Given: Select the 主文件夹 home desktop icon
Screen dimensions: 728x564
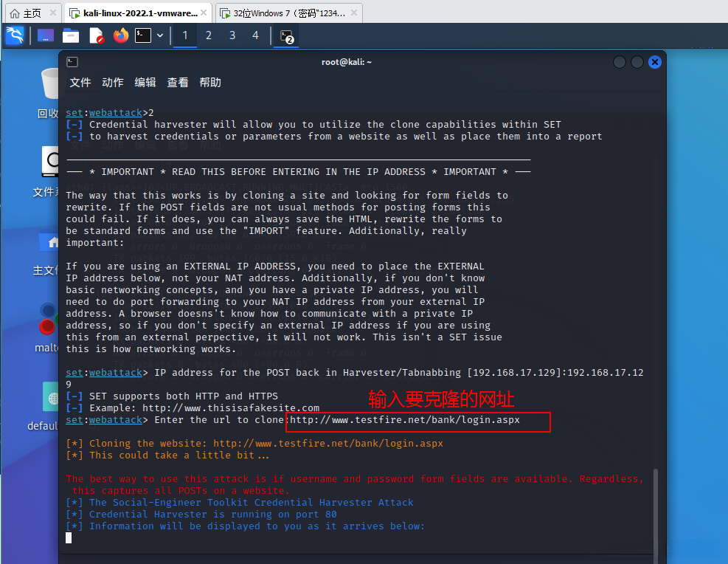Looking at the screenshot, I should 46,251.
